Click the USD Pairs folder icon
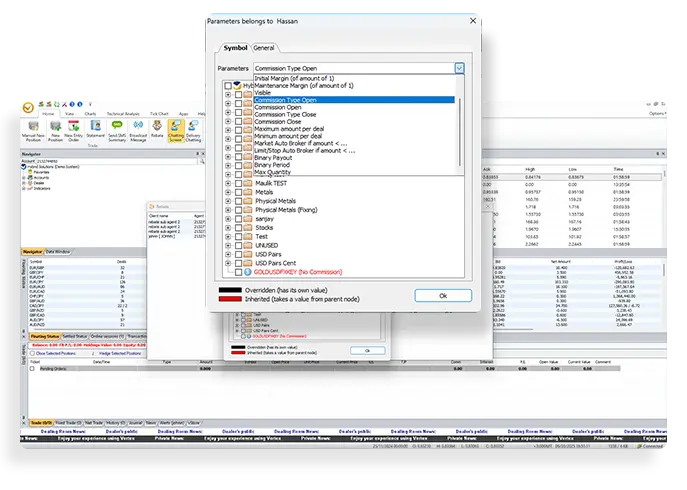Image resolution: width=687 pixels, height=490 pixels. coord(248,254)
